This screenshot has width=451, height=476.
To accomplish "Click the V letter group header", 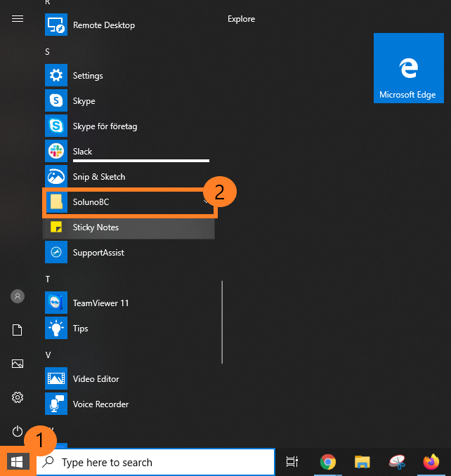I will click(48, 355).
